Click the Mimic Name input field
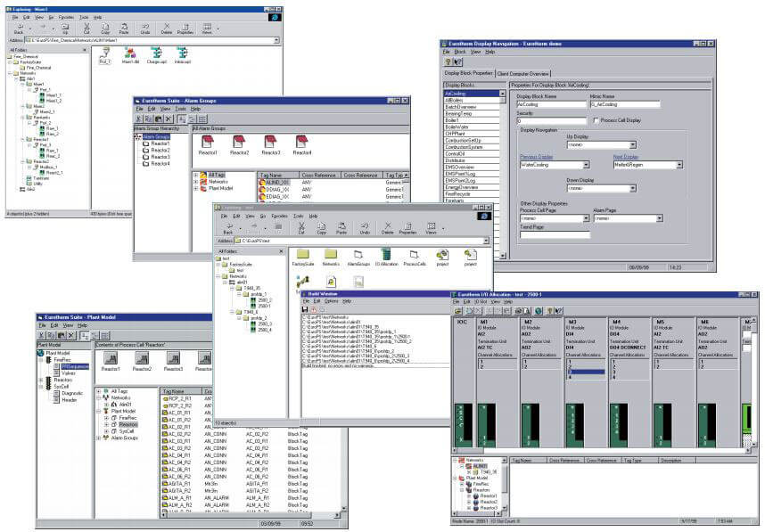Image resolution: width=765 pixels, height=532 pixels. (624, 104)
